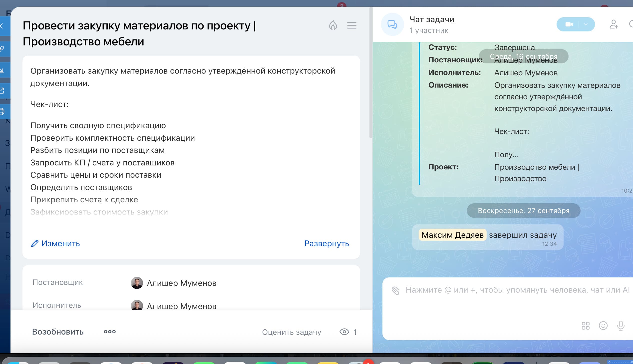Open the more actions ellipsis menu
The height and width of the screenshot is (364, 633).
[110, 332]
